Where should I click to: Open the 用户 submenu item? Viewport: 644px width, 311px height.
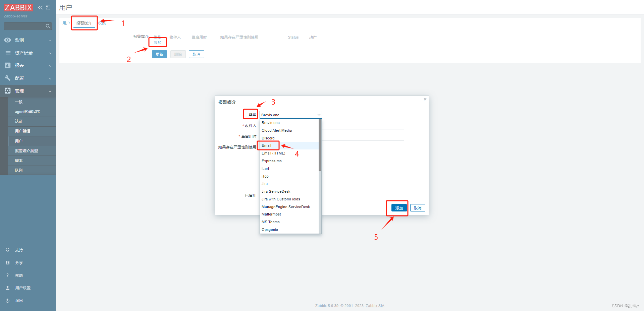[x=32, y=141]
